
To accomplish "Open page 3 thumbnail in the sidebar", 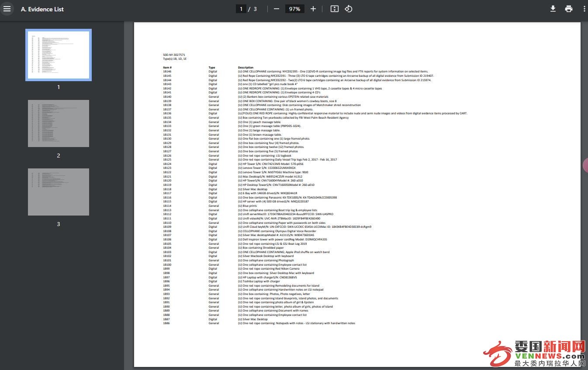I will coord(59,192).
